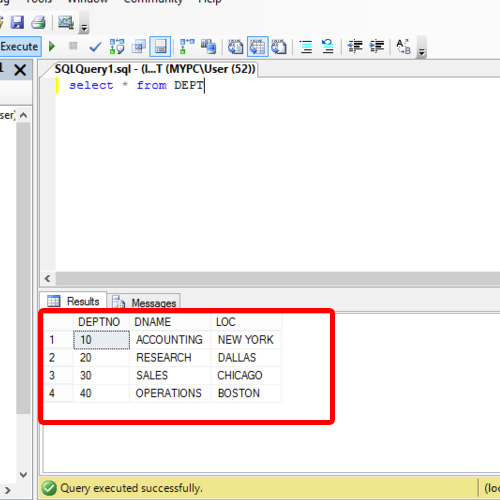Select the DALLAS cell
The width and height of the screenshot is (500, 500).
coord(246,358)
